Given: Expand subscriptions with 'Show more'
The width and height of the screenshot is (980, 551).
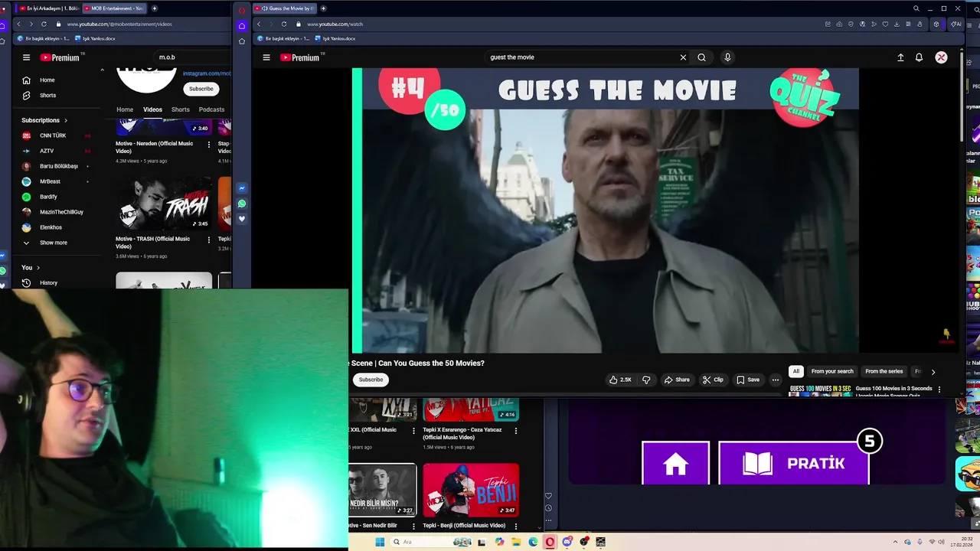Looking at the screenshot, I should click(x=53, y=243).
